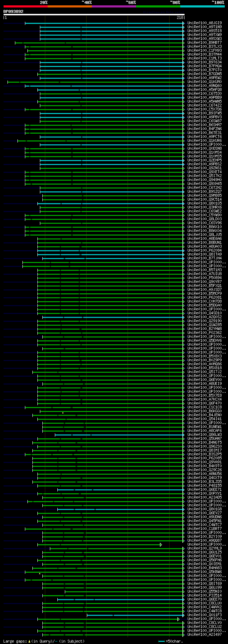Select label UniRef100_A5AFQ8
Screen dimensions: 228x644
[x=204, y=90]
